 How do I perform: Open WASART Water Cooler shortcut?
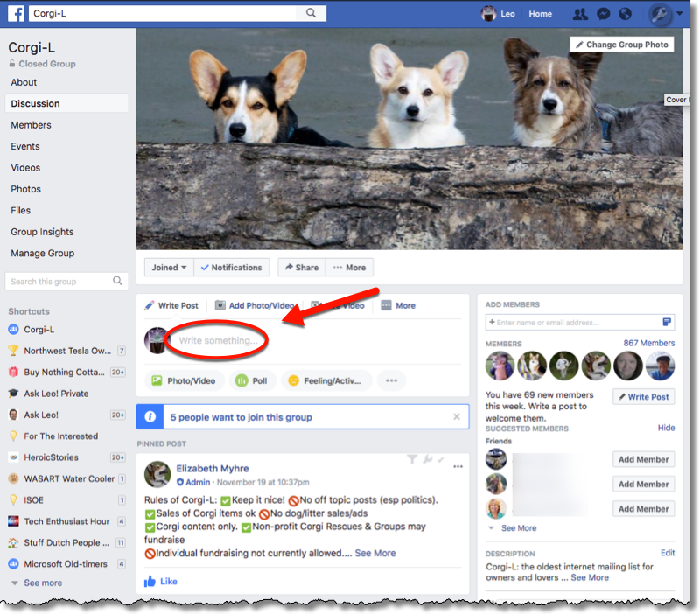click(67, 478)
